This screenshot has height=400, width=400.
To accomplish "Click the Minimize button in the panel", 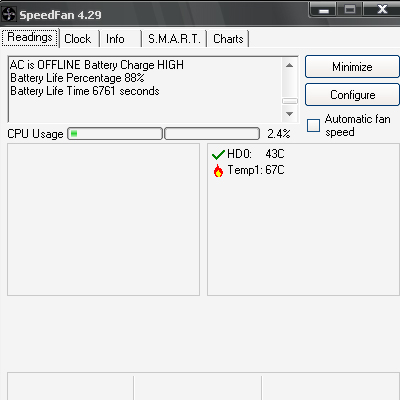I will [352, 67].
